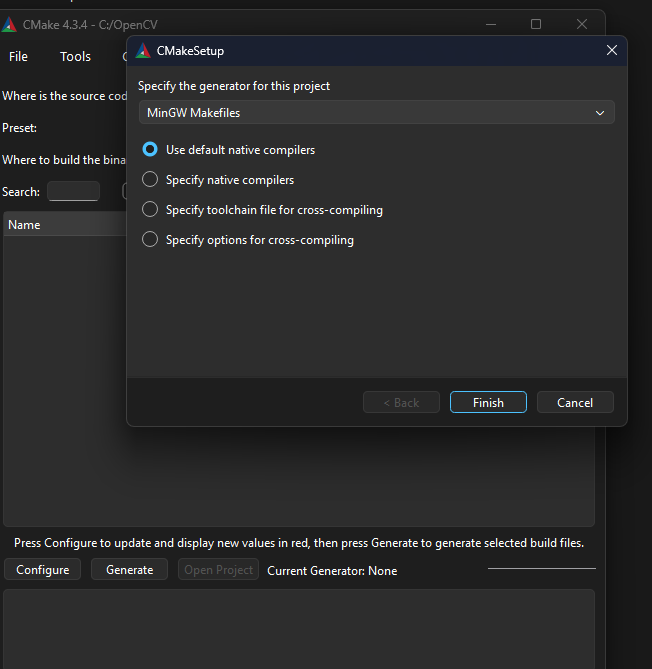Viewport: 652px width, 669px height.
Task: Click the Name column header
Action: pyautogui.click(x=65, y=224)
